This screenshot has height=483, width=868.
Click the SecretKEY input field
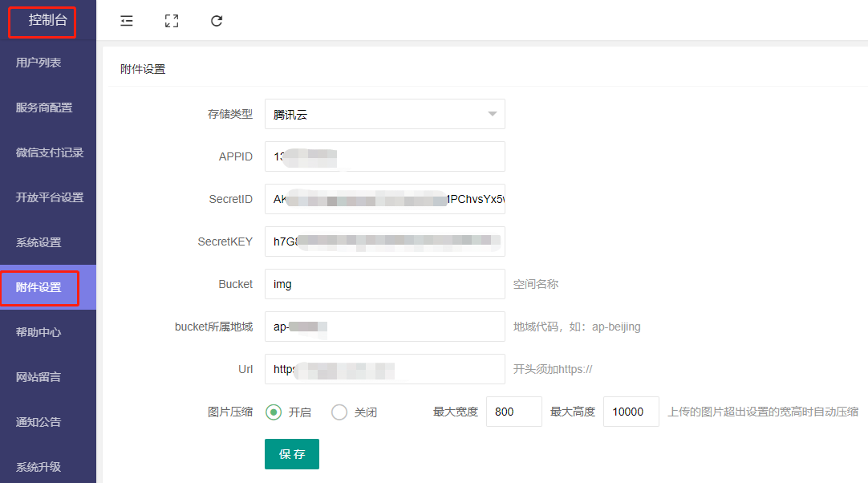click(384, 241)
